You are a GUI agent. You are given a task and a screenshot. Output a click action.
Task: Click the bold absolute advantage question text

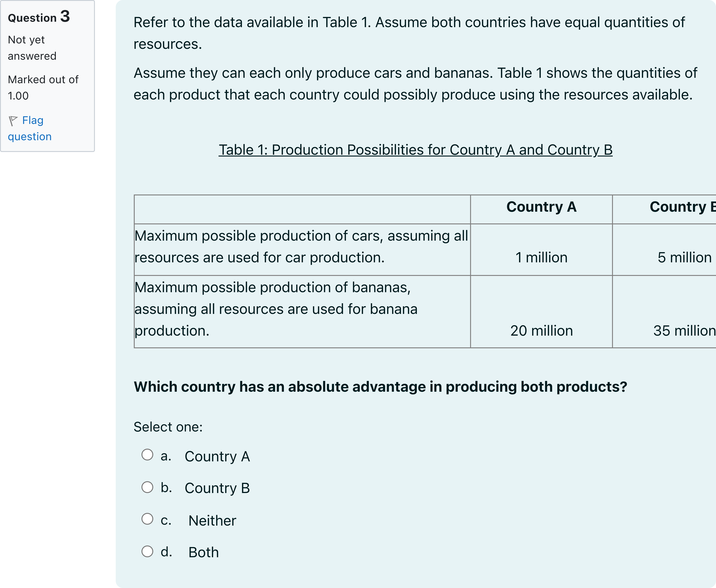381,387
